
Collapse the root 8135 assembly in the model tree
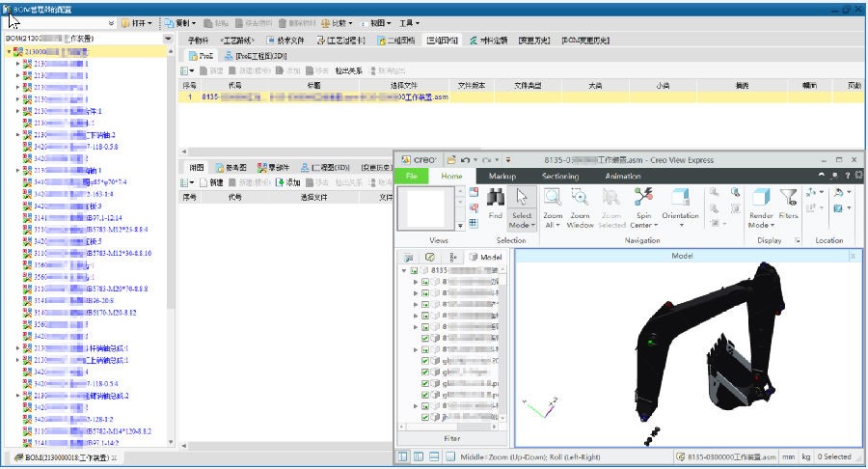(x=405, y=271)
